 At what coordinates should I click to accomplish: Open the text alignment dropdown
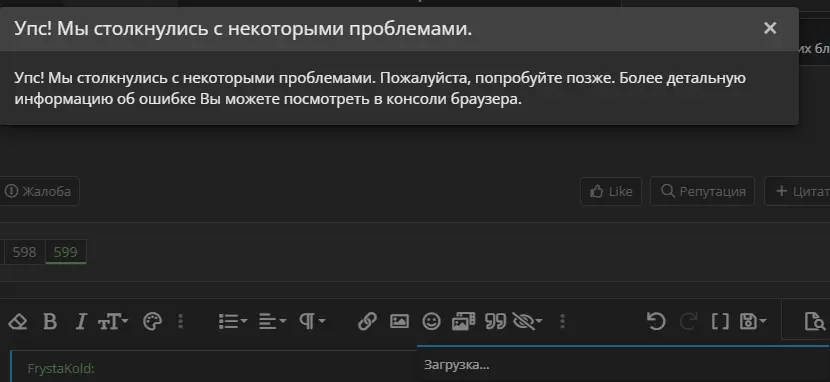(272, 321)
